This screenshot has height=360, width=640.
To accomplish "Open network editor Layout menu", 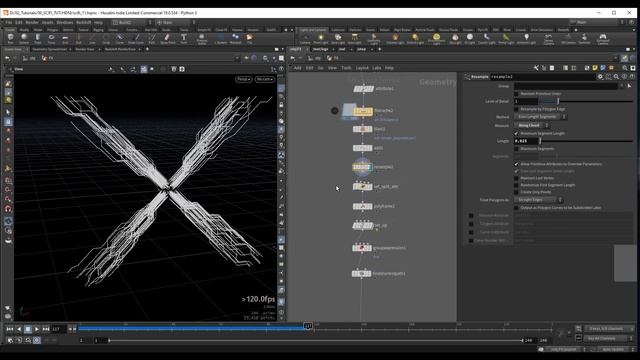I will (x=362, y=68).
